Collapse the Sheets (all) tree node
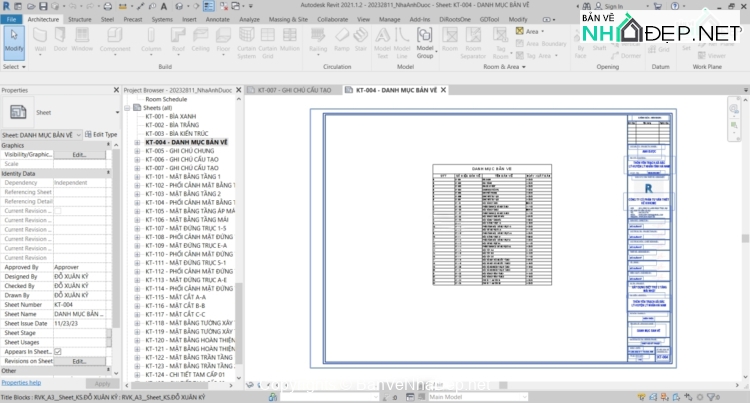750x403 pixels. click(127, 108)
